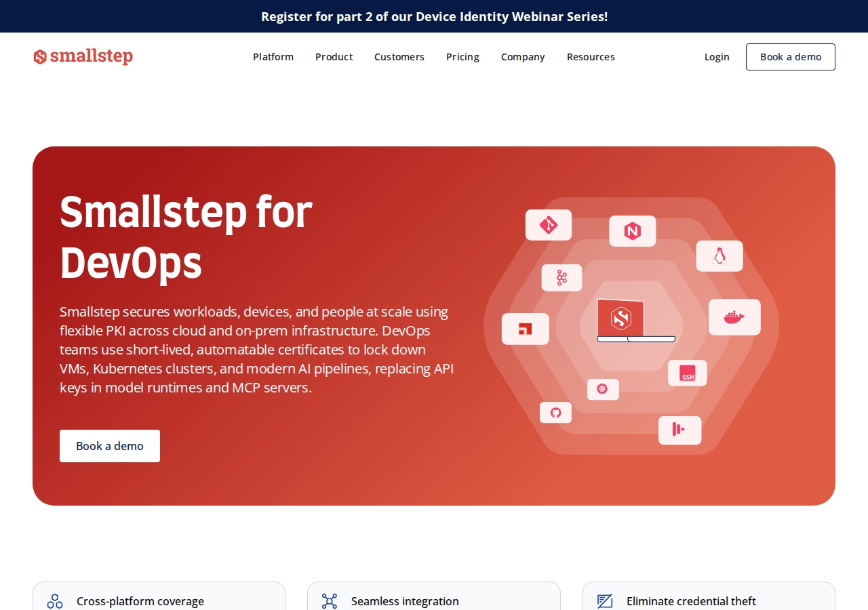Image resolution: width=868 pixels, height=610 pixels.
Task: Click the Seamless integration network icon
Action: pyautogui.click(x=330, y=601)
